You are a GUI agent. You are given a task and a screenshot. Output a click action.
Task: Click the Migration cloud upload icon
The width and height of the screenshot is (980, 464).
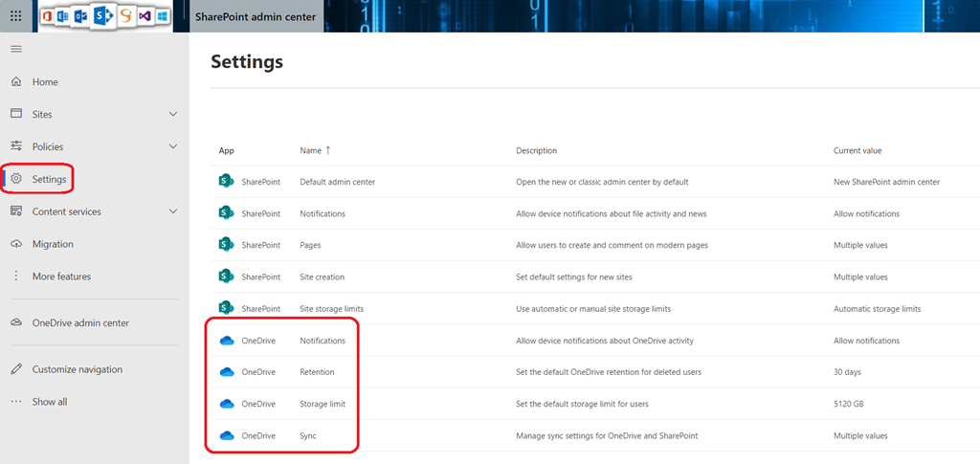[16, 244]
